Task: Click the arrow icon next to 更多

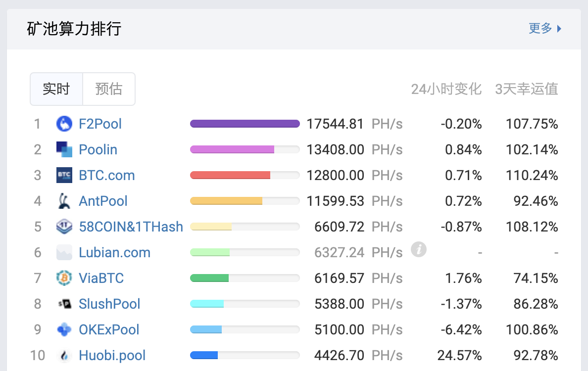Action: [559, 29]
